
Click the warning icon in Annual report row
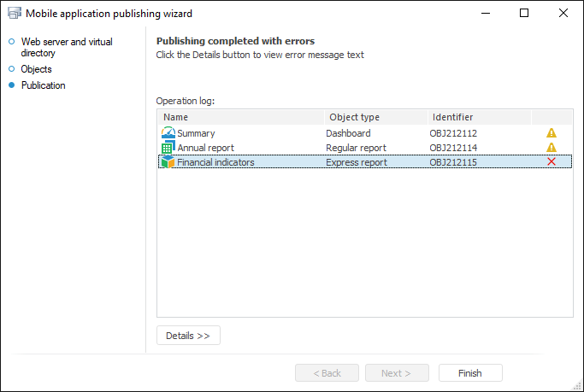[x=552, y=148]
